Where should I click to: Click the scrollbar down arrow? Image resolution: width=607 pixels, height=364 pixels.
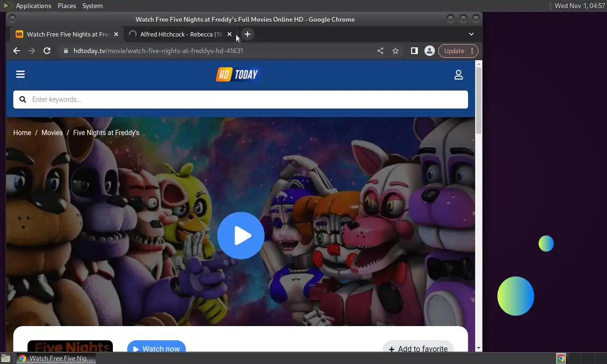pyautogui.click(x=478, y=348)
